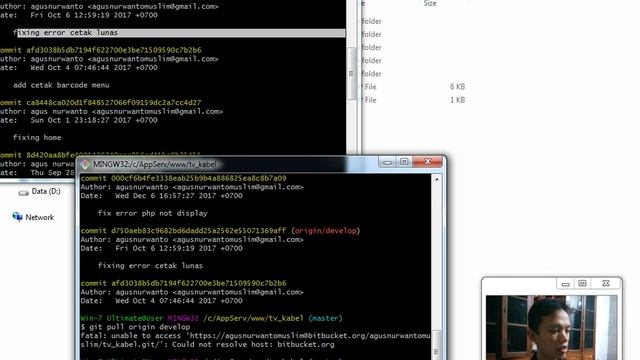
Task: Click 'add cetak barcode menu' commit message
Action: (x=61, y=85)
